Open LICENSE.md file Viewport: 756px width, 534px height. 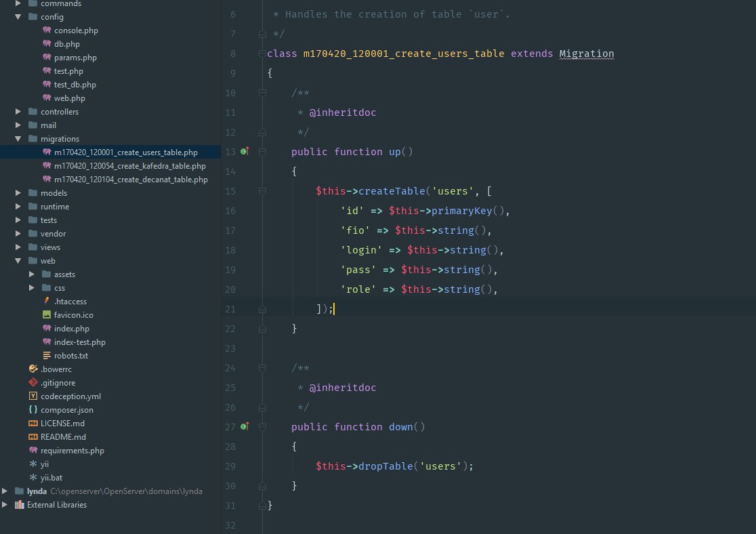pos(62,423)
